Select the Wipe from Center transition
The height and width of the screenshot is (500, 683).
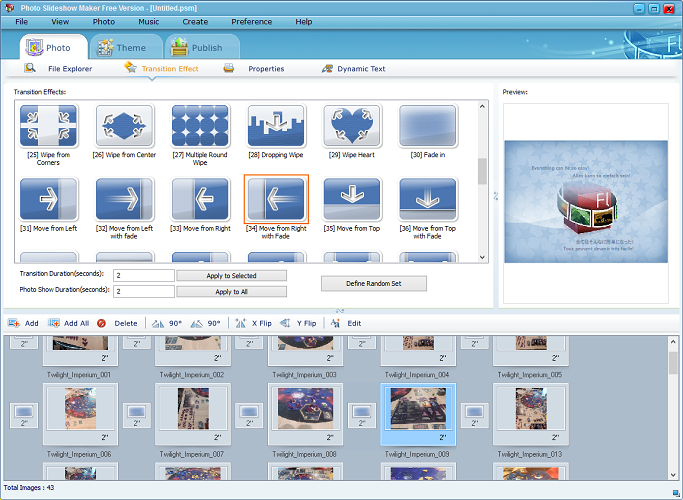pyautogui.click(x=124, y=128)
